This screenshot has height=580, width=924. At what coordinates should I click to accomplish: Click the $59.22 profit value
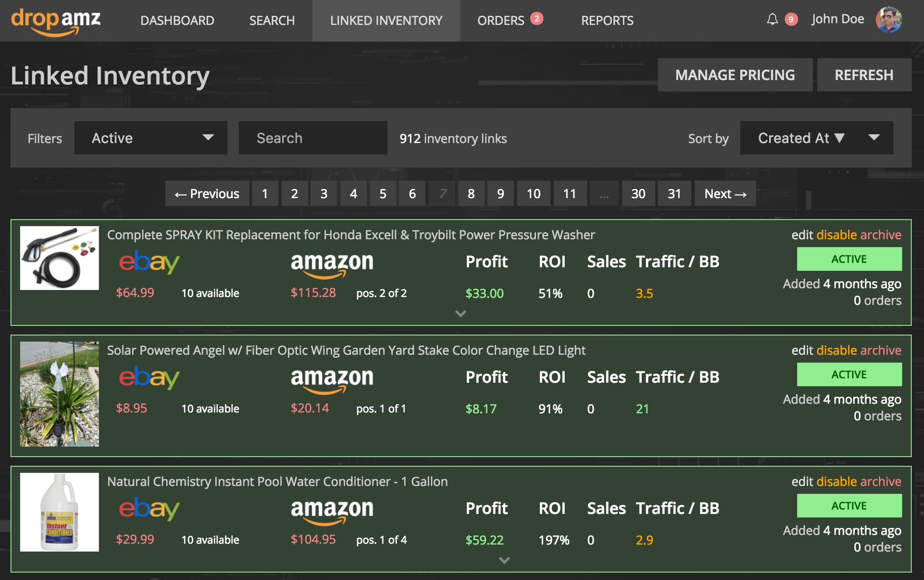[x=484, y=540]
